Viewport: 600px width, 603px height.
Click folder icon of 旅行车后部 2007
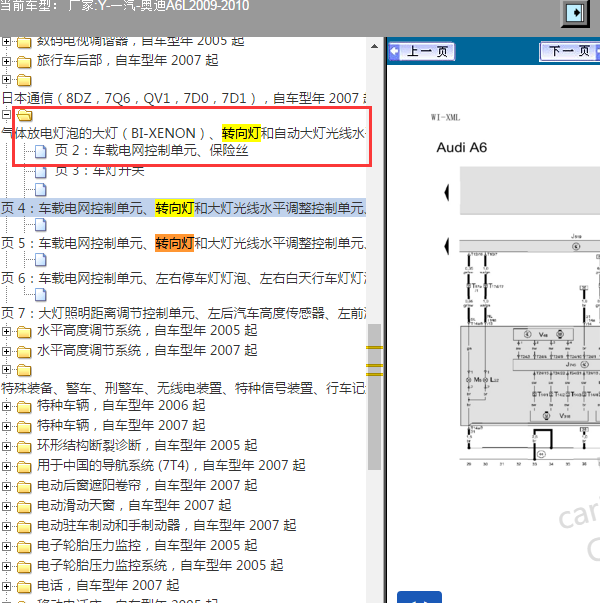[x=24, y=62]
